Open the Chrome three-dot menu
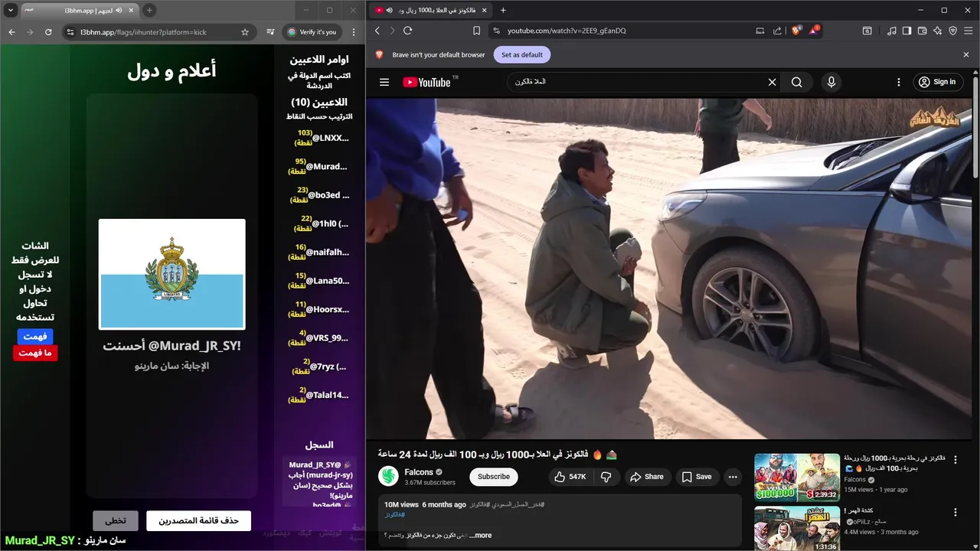Viewport: 980px width, 551px height. [x=354, y=32]
